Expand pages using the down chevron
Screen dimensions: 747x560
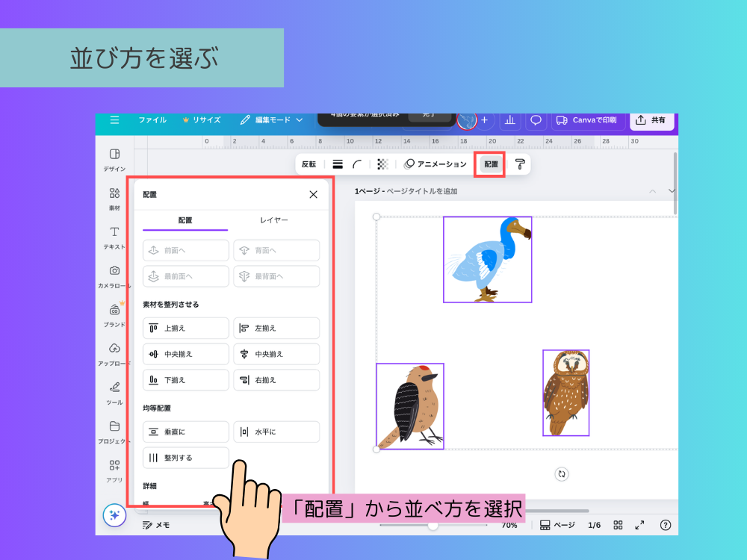[x=670, y=191]
